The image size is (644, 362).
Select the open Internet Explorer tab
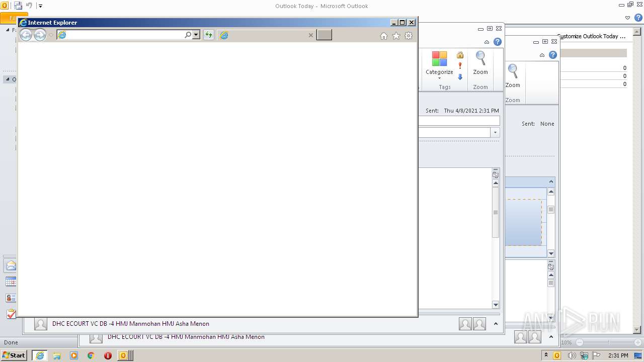pos(266,35)
